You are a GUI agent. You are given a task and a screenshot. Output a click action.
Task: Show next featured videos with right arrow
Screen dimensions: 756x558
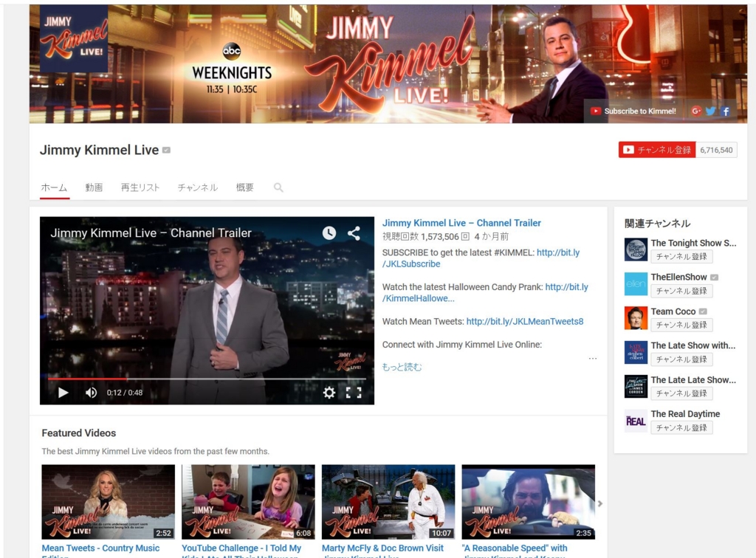coord(600,503)
